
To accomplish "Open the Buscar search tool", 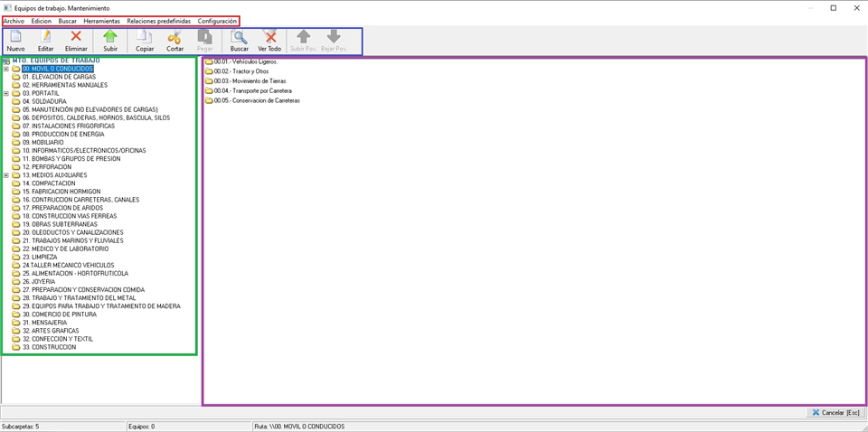I will (240, 38).
